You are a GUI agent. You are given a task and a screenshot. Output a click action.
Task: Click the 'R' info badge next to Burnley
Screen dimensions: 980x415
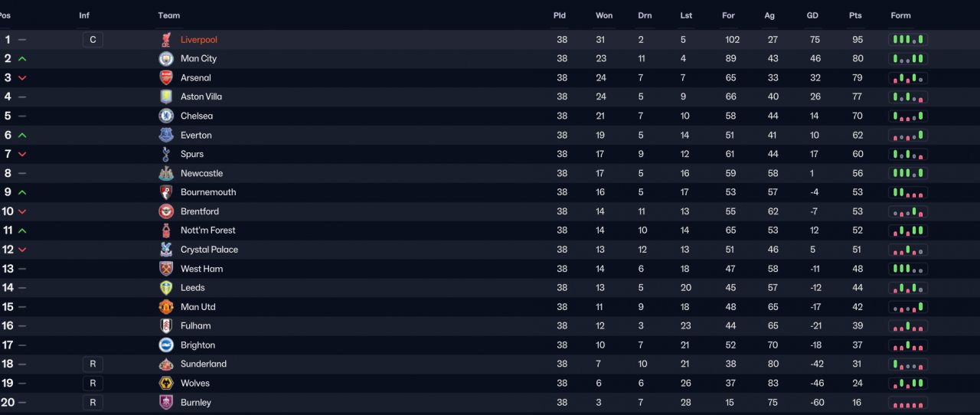[93, 403]
